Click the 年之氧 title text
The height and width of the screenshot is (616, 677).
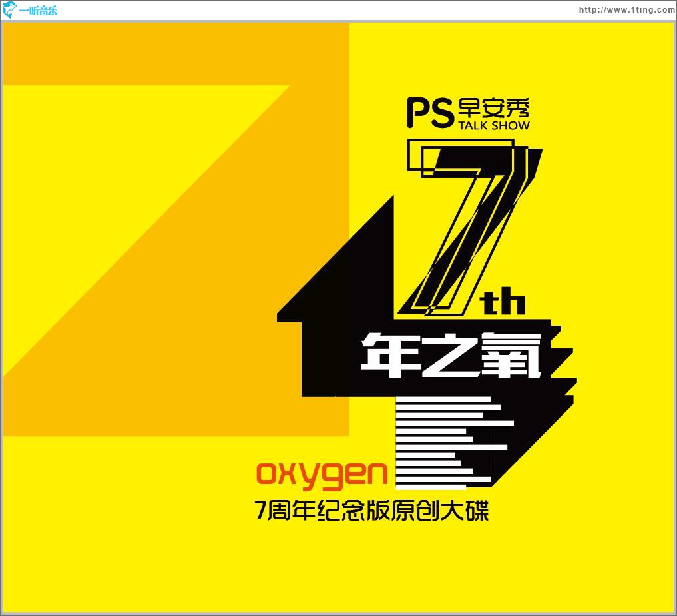click(451, 356)
